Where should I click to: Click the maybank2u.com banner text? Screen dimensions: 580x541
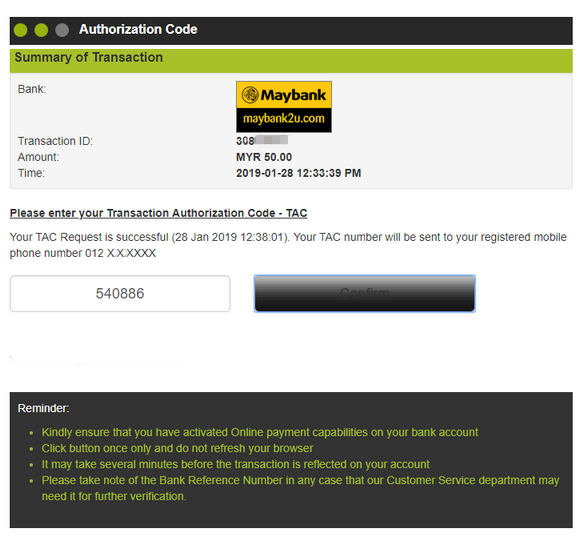click(x=284, y=119)
